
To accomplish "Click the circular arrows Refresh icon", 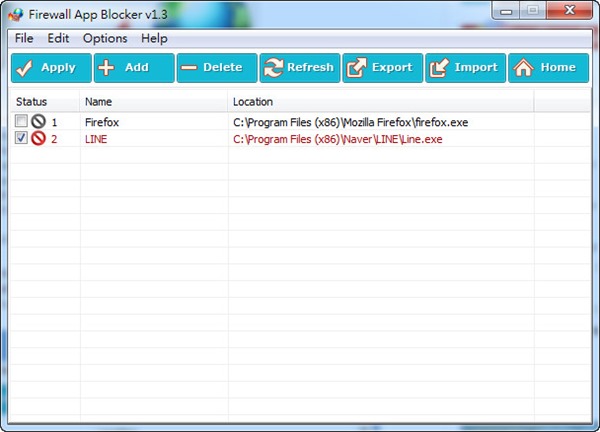I will click(x=274, y=68).
